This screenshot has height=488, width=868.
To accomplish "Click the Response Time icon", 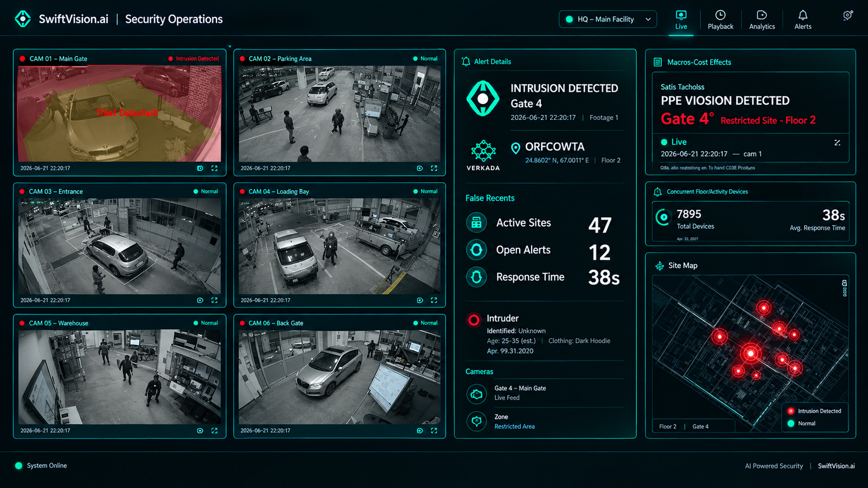I will (x=476, y=277).
